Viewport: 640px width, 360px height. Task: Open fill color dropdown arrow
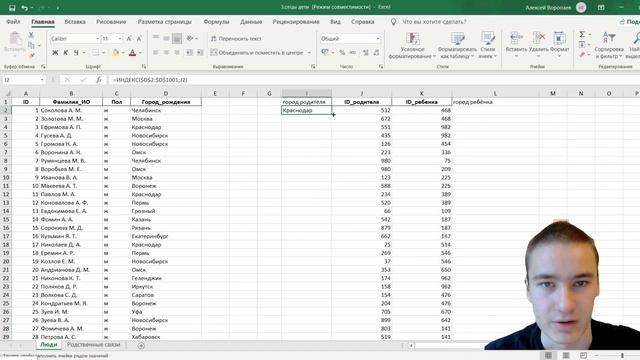(123, 53)
